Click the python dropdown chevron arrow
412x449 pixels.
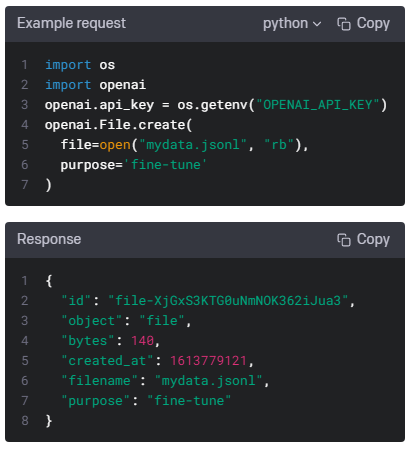click(317, 24)
